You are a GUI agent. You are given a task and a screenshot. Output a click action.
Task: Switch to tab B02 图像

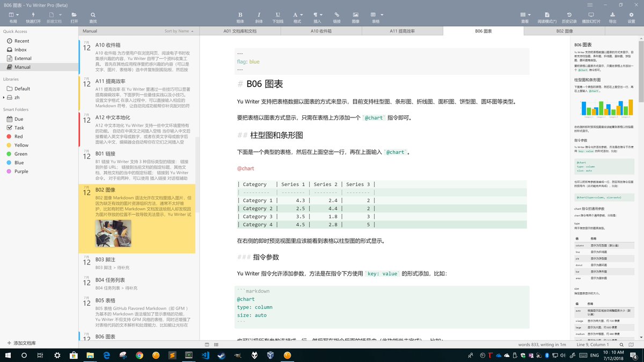[564, 31]
